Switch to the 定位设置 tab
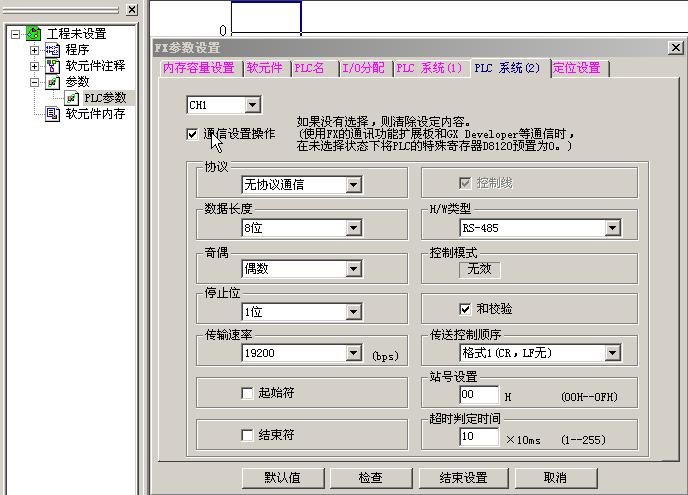This screenshot has width=688, height=495. [577, 68]
